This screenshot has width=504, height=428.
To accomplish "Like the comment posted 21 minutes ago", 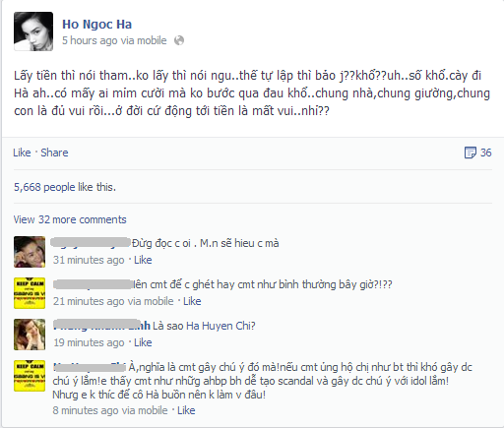I will [192, 301].
